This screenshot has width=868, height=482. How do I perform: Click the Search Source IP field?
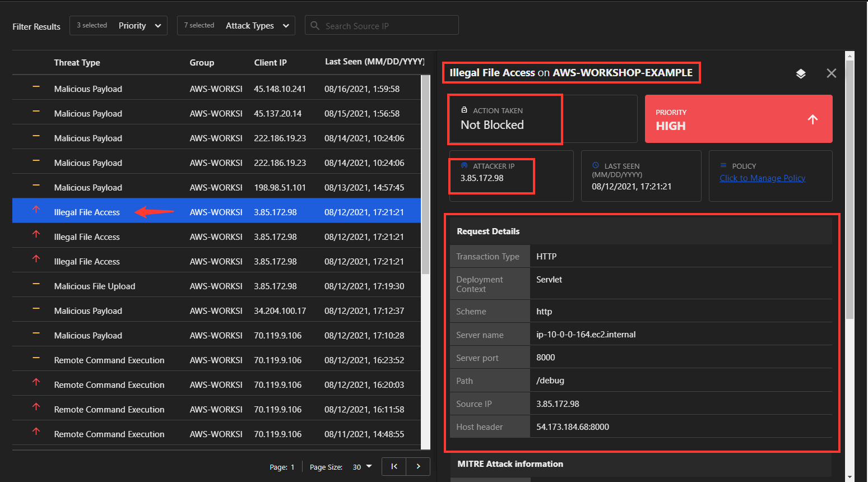(x=382, y=25)
